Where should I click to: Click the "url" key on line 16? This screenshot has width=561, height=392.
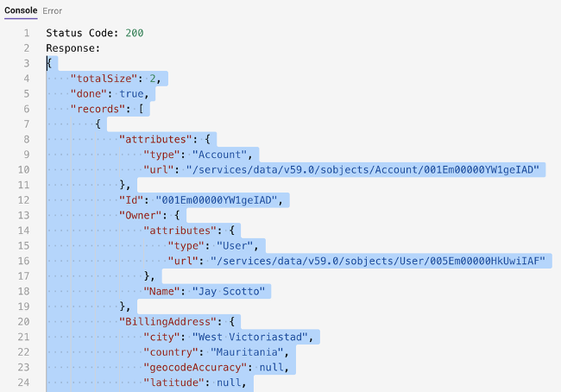coord(183,261)
